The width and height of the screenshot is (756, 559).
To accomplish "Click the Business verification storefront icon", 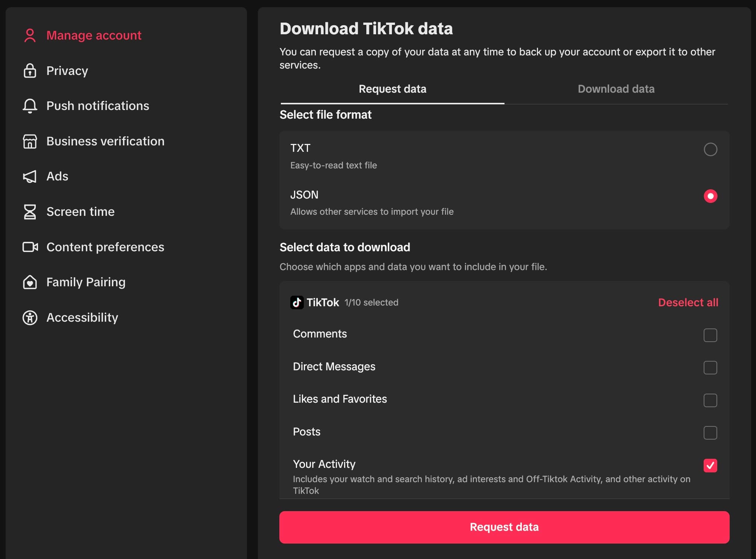I will 30,141.
